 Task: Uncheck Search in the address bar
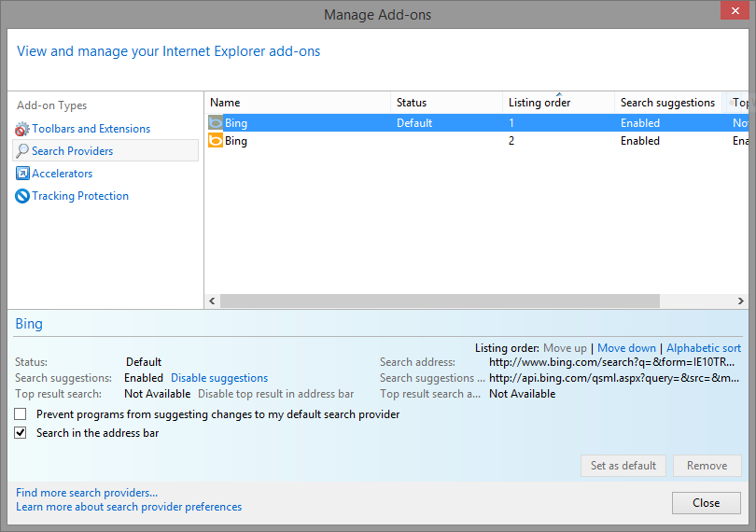point(21,433)
